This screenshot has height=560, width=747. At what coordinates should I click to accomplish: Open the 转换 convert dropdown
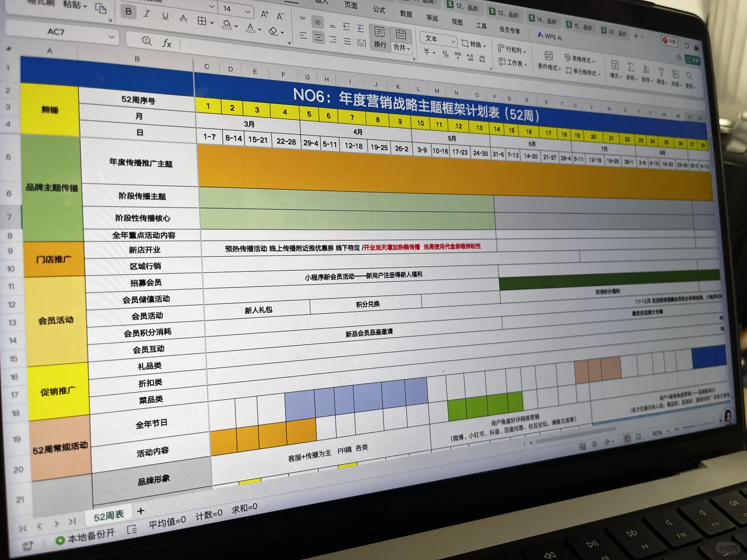click(x=473, y=45)
